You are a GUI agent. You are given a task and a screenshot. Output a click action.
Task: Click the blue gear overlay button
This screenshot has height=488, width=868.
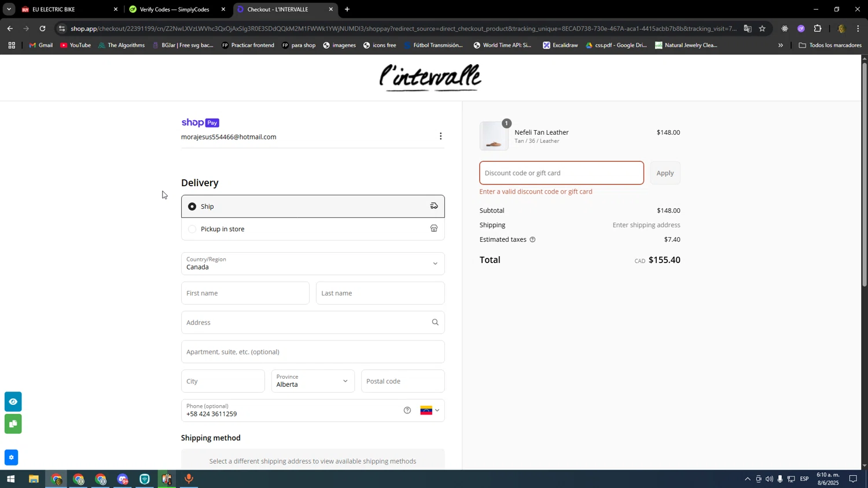[11, 457]
